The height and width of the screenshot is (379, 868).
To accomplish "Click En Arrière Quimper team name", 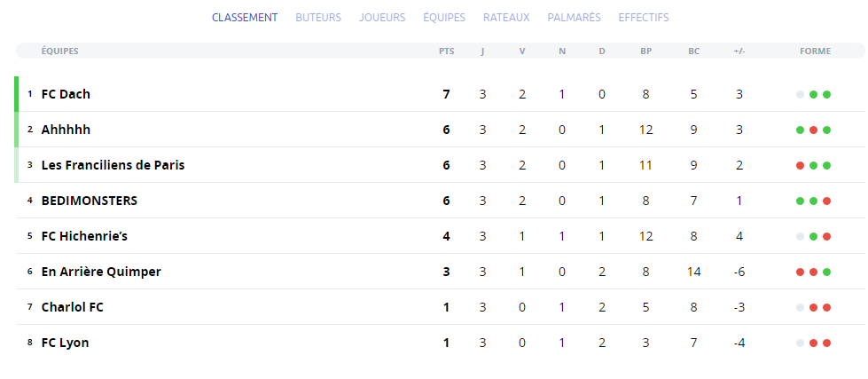I will click(x=101, y=272).
